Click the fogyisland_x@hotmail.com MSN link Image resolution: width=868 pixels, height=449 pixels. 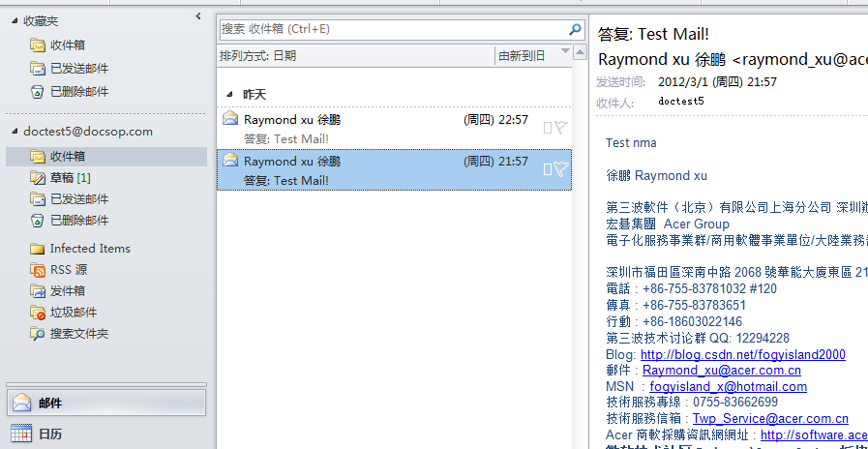pyautogui.click(x=728, y=386)
